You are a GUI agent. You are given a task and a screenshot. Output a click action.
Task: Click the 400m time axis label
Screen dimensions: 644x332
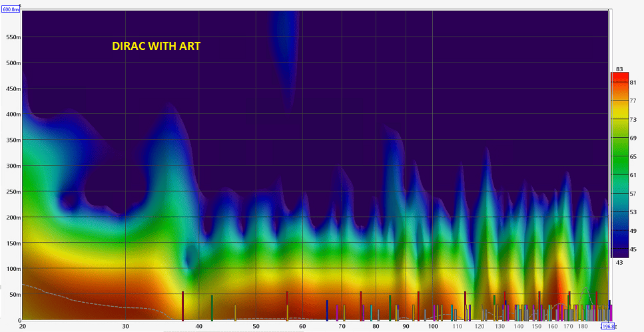pyautogui.click(x=13, y=114)
